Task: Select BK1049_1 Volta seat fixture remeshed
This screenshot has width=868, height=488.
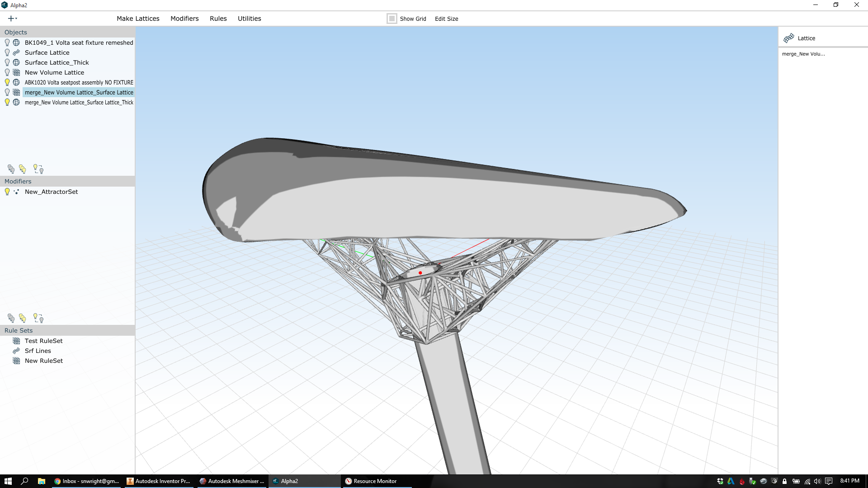Action: (x=79, y=42)
